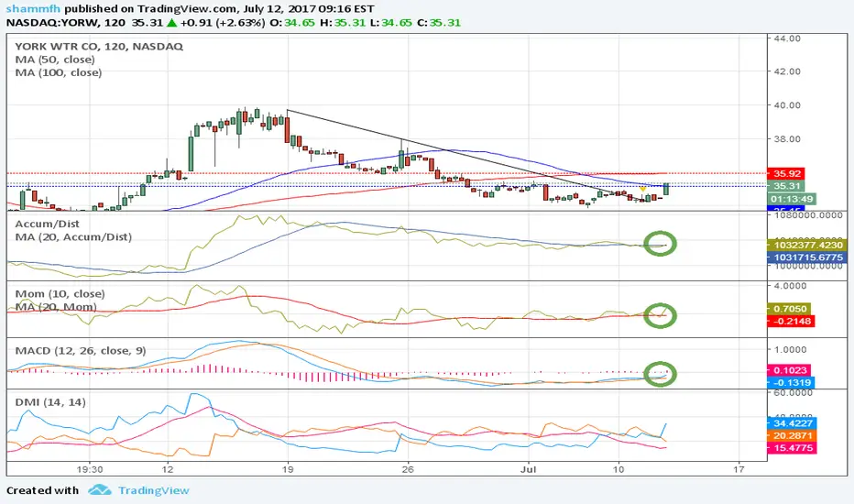
Task: Click the O:34.65 open value
Action: 292,23
